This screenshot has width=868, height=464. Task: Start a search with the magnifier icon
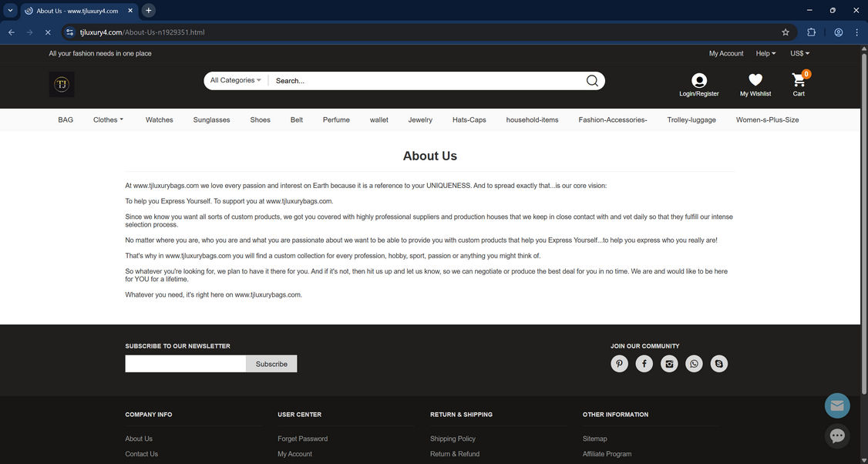click(591, 80)
